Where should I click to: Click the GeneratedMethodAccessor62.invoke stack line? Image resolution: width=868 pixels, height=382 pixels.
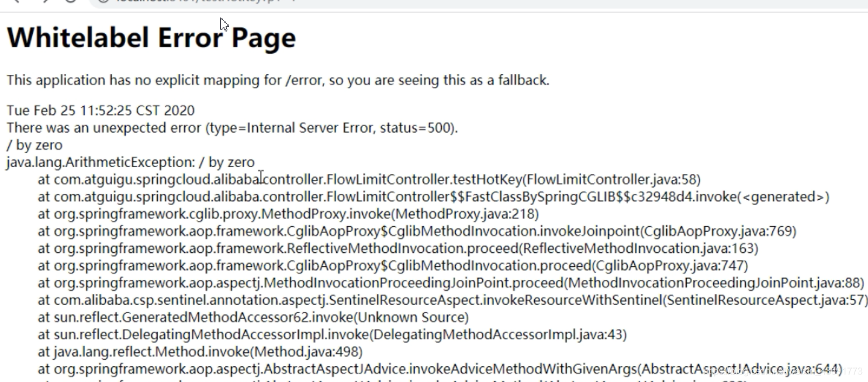coord(253,318)
